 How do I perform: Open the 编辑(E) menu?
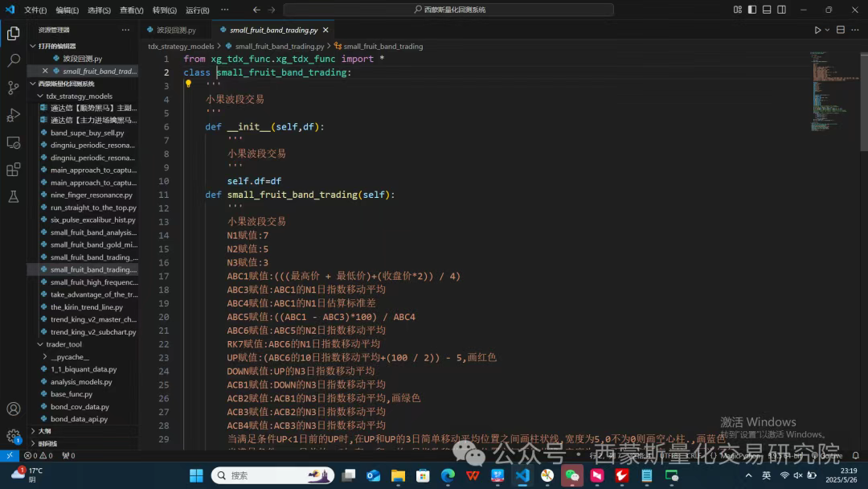(x=67, y=10)
